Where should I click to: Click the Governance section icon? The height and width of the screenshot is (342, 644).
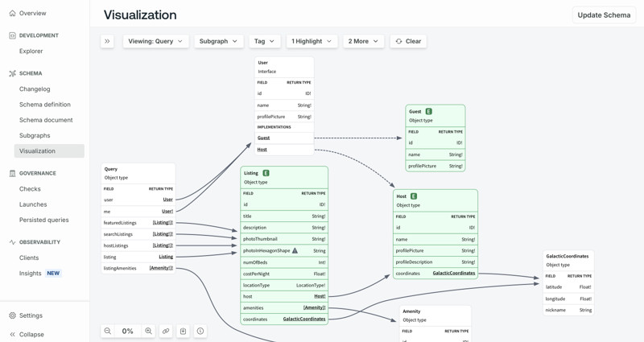coord(12,173)
